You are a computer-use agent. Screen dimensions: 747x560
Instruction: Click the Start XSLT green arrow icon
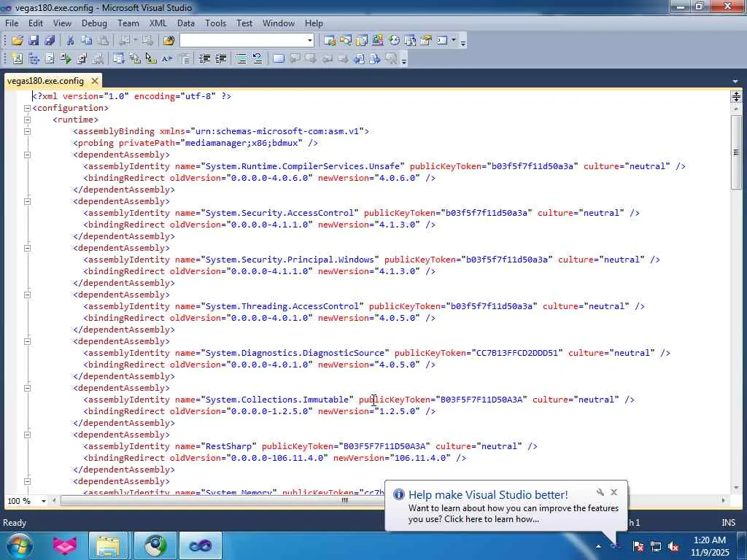tap(65, 59)
